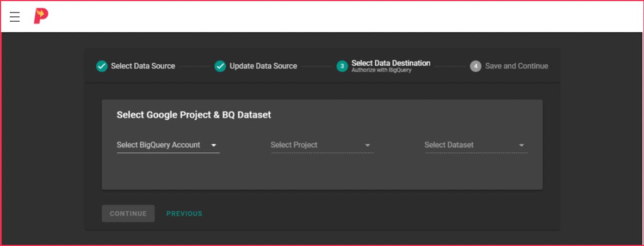Open the hamburger navigation menu

[15, 17]
